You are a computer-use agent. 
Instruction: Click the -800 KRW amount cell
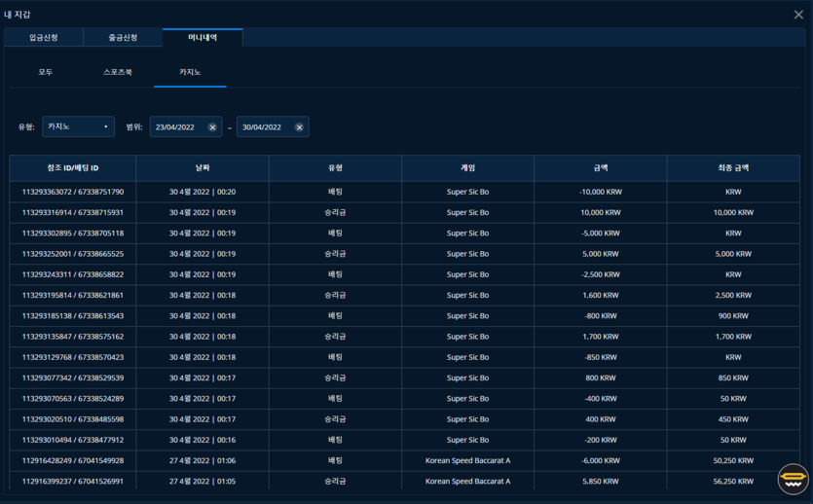tap(601, 316)
